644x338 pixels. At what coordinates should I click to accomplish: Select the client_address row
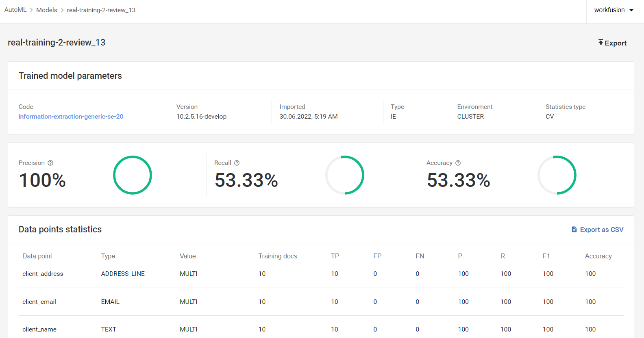coord(321,274)
